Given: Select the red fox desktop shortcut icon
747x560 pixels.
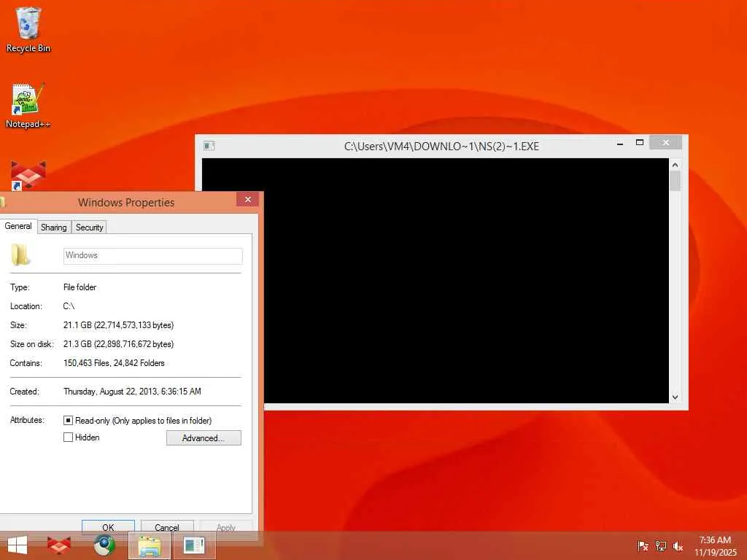Looking at the screenshot, I should [x=28, y=176].
